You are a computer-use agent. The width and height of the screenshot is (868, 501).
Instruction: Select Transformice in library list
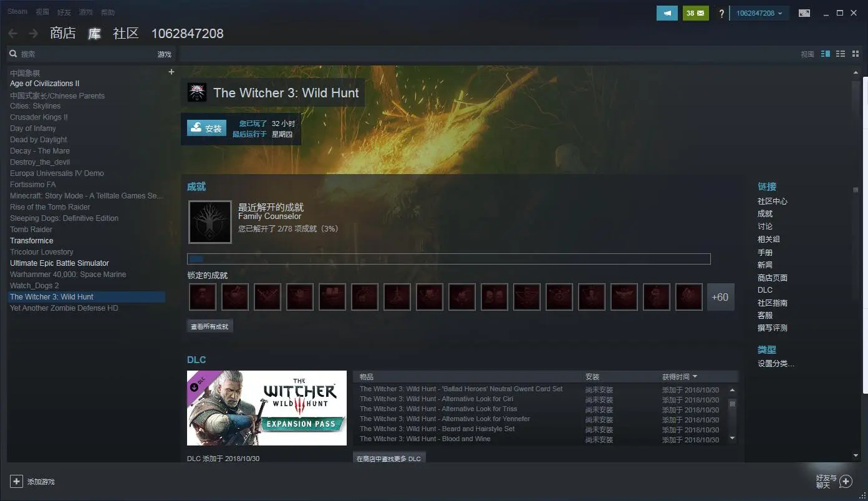click(32, 241)
